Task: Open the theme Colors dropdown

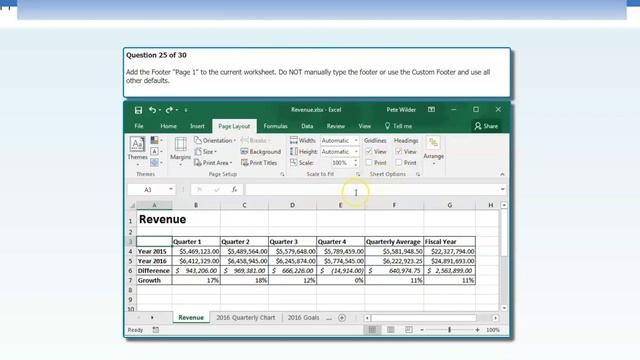Action: tap(156, 140)
